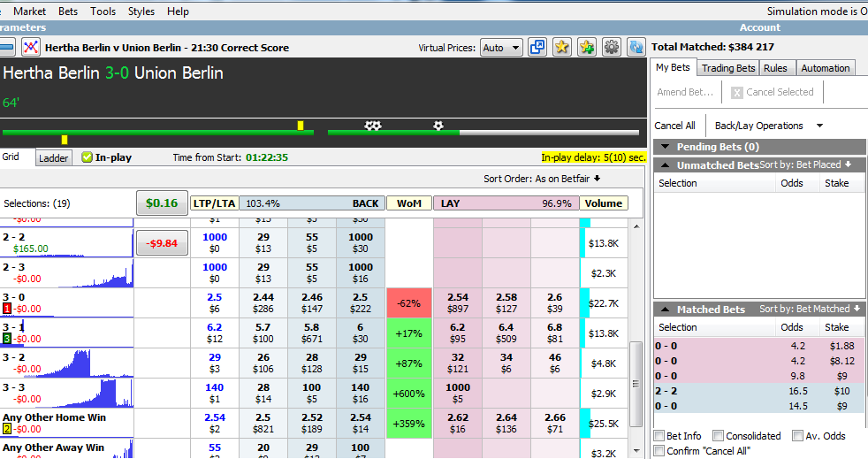
Task: Open Back/Lay Operations dropdown
Action: coord(768,126)
